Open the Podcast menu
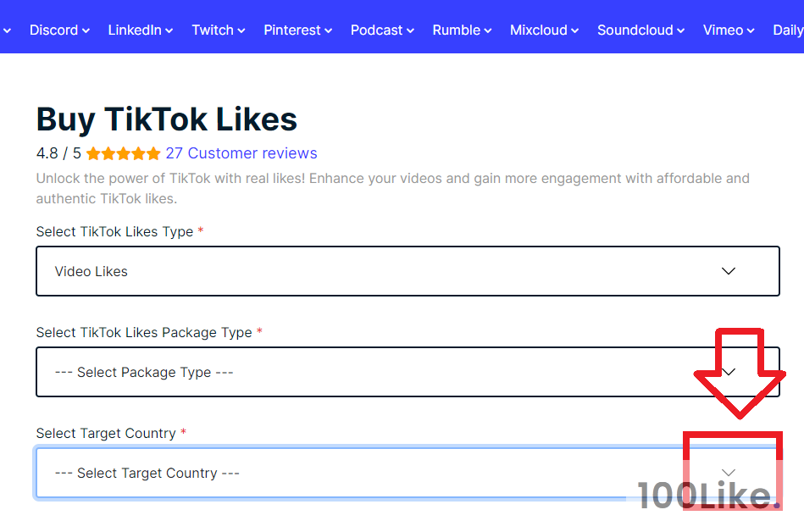 (382, 30)
